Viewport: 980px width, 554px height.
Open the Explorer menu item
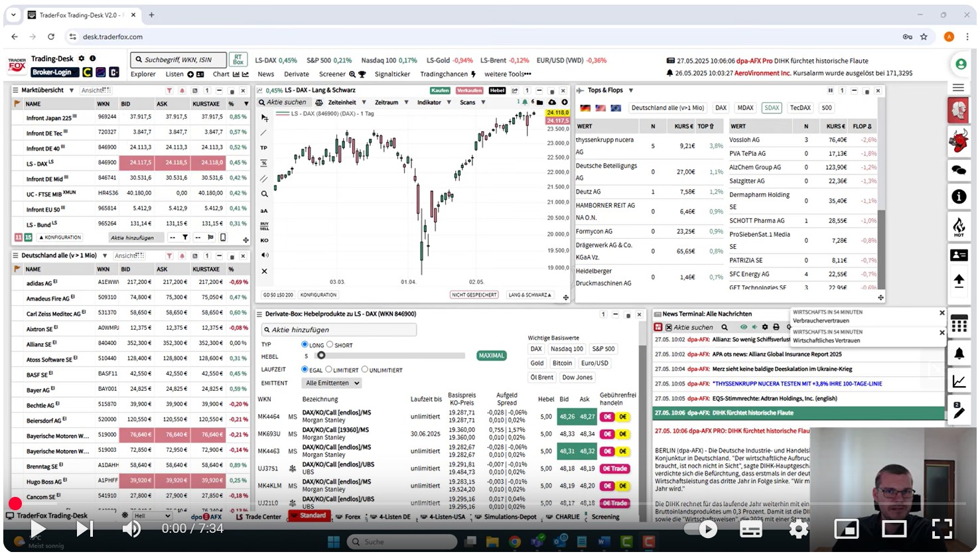click(x=143, y=74)
